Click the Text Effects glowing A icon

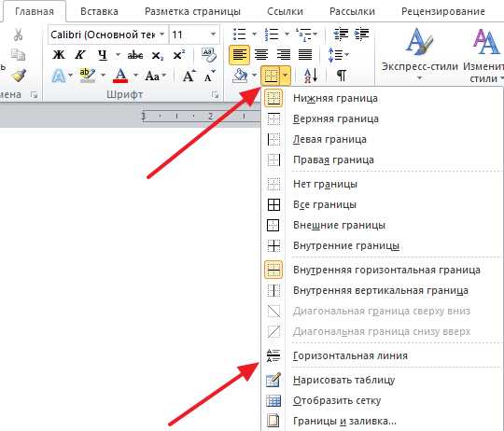coord(59,76)
